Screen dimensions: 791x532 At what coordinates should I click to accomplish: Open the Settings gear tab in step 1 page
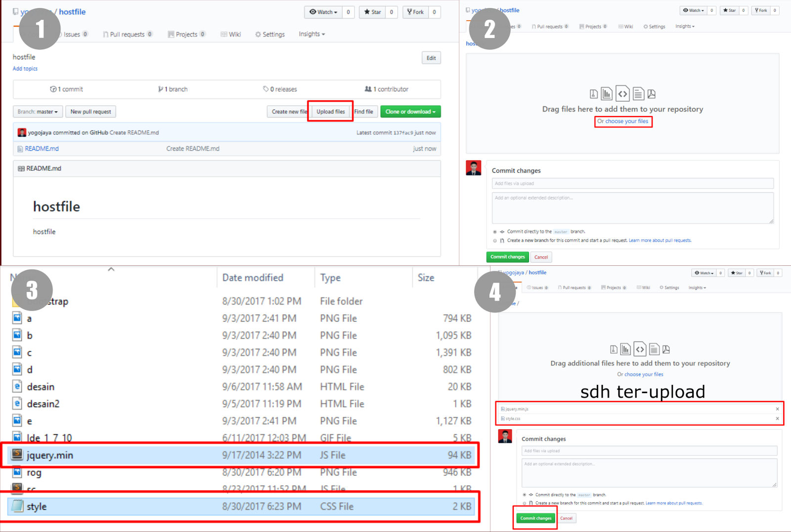tap(270, 34)
